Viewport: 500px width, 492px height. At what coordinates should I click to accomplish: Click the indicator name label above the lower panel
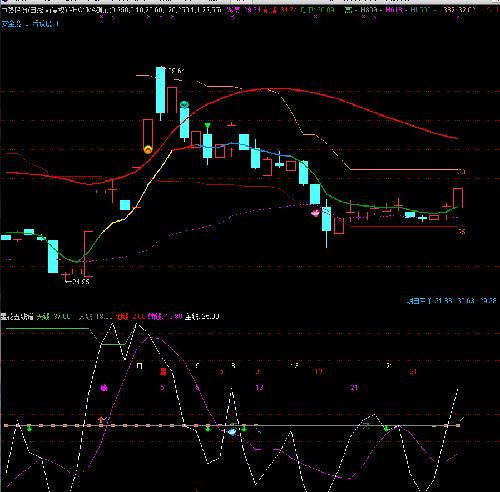tap(17, 316)
